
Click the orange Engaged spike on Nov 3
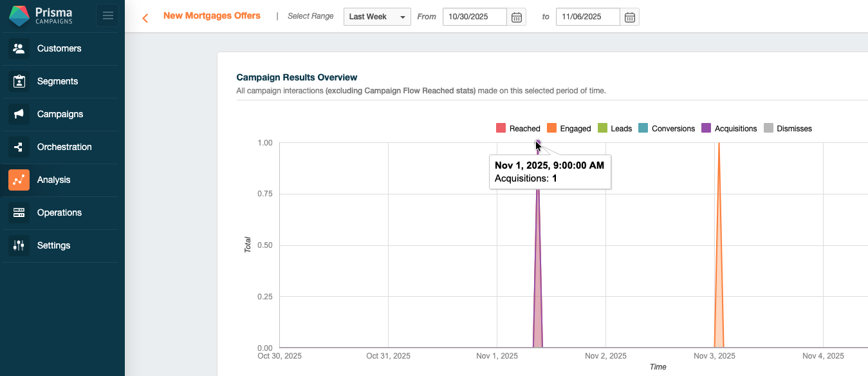[719, 258]
